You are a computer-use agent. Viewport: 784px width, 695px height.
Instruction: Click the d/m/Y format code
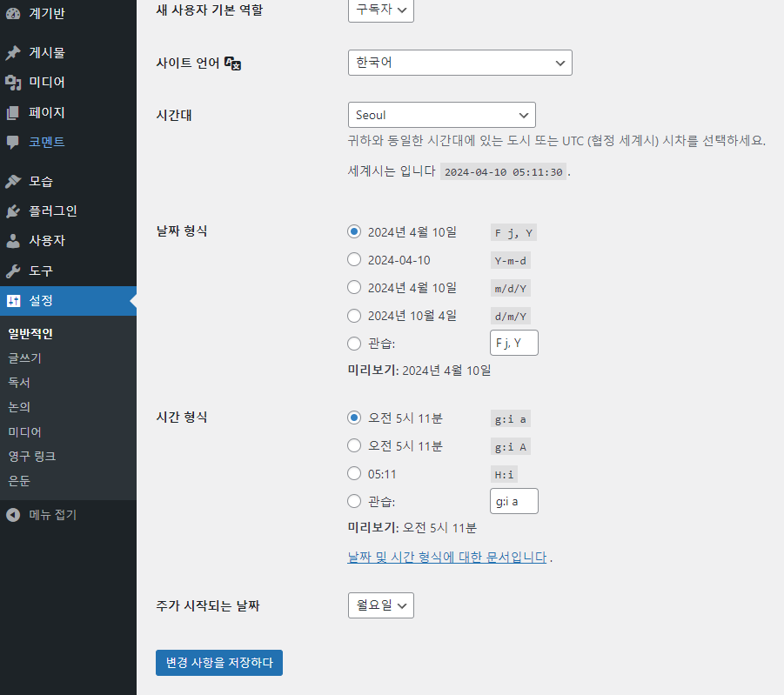(511, 317)
